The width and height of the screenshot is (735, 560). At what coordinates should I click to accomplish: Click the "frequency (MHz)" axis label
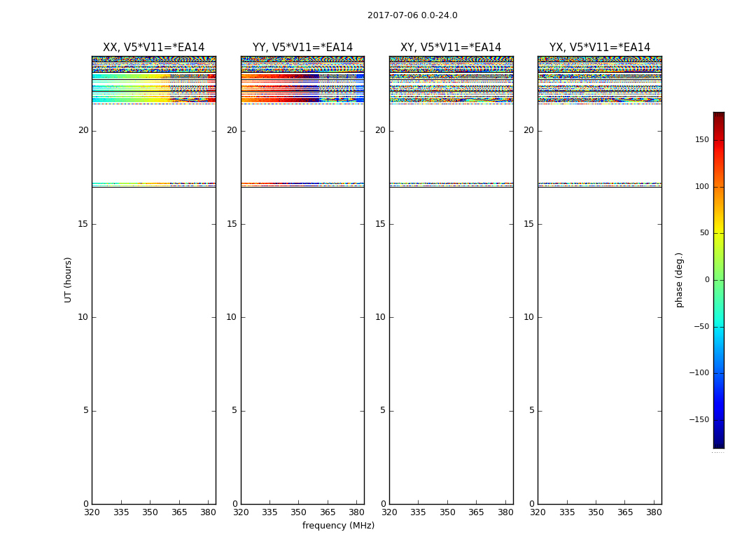pyautogui.click(x=338, y=525)
